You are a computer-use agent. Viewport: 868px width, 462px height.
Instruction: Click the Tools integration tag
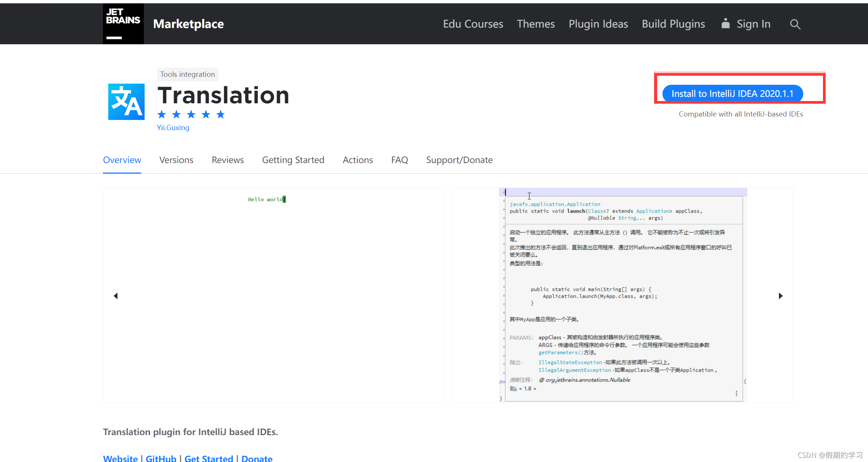tap(187, 74)
